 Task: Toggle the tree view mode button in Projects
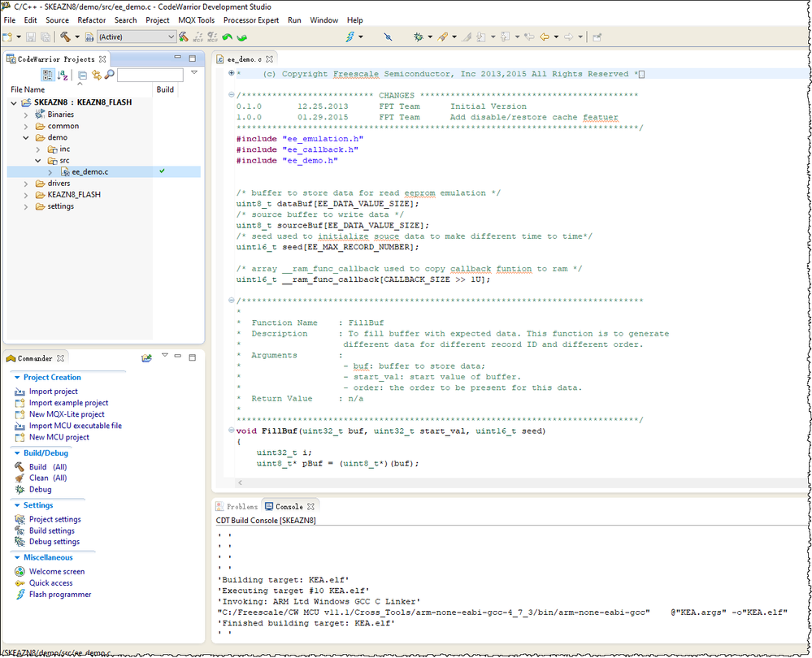pyautogui.click(x=47, y=76)
